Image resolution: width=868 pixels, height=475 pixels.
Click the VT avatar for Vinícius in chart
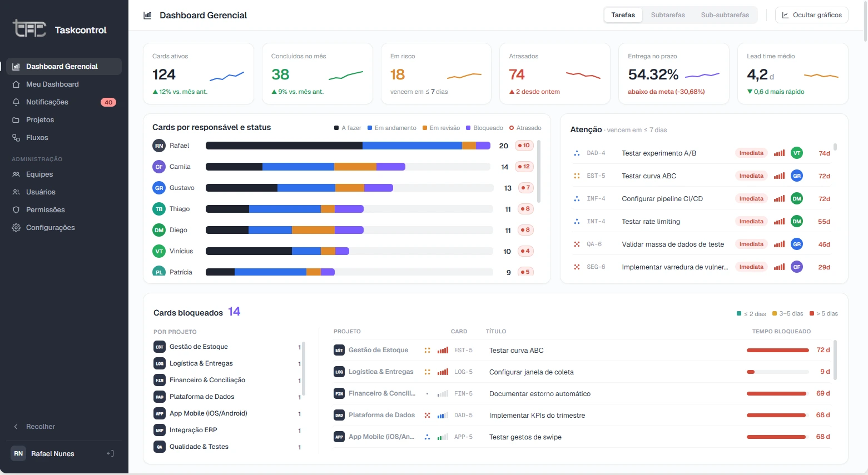coord(159,251)
